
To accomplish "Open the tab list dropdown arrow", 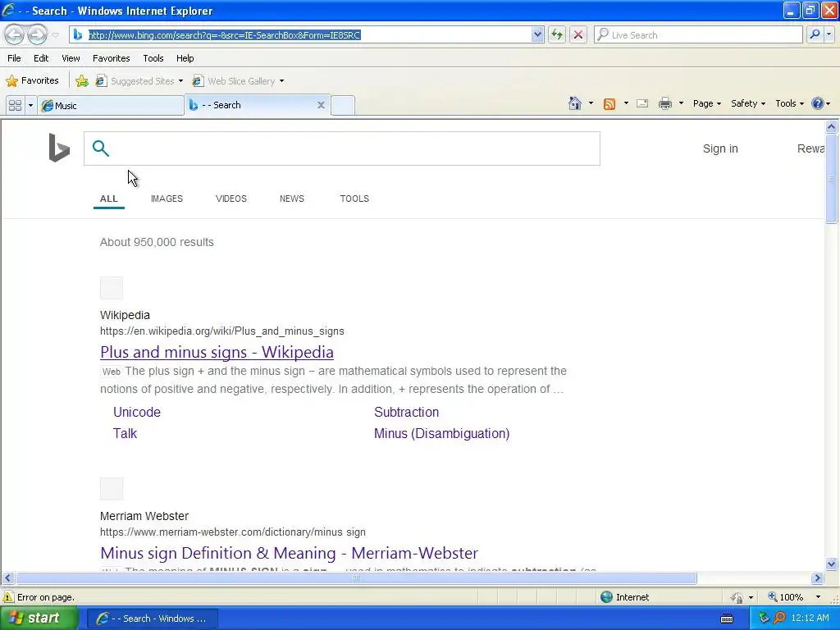I will (x=30, y=106).
